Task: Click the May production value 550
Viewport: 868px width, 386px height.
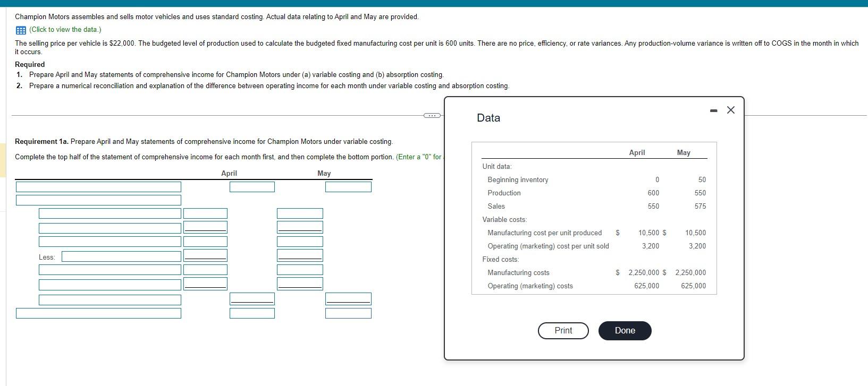Action: point(700,193)
